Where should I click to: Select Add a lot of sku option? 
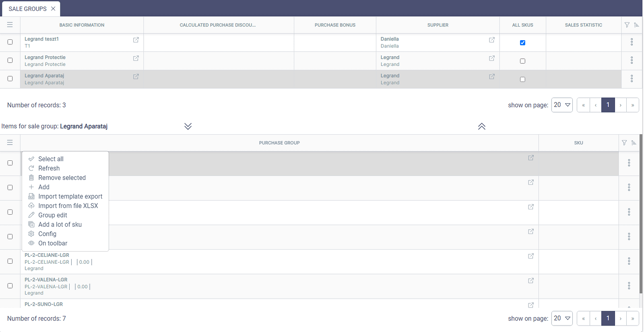60,225
